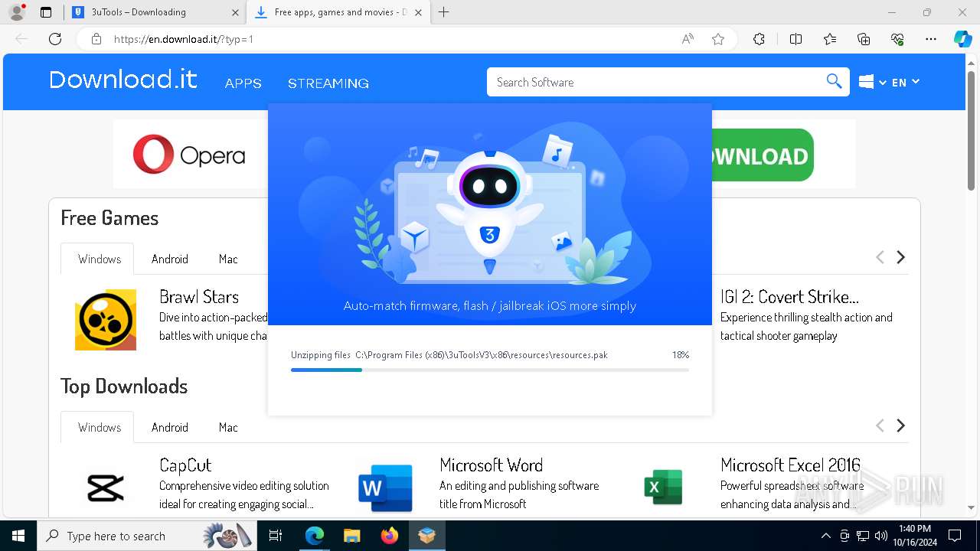Expand the Windows platform dropdown
The width and height of the screenshot is (980, 551).
pos(872,82)
